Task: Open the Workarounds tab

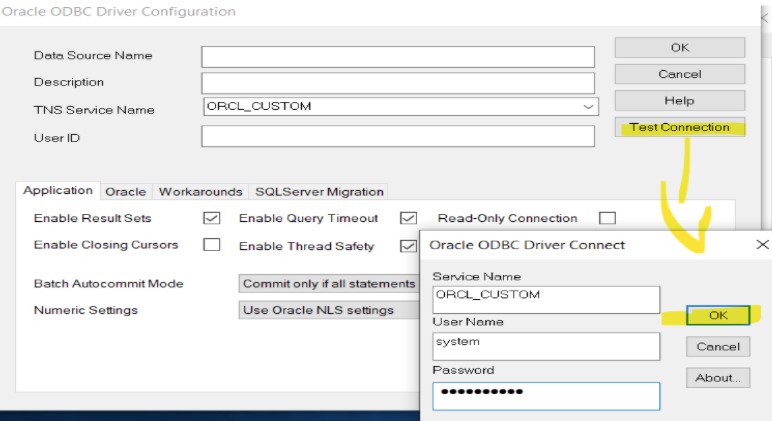Action: 200,192
